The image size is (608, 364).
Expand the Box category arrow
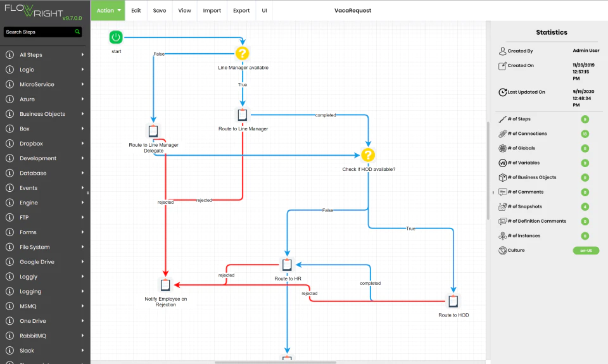pos(82,129)
